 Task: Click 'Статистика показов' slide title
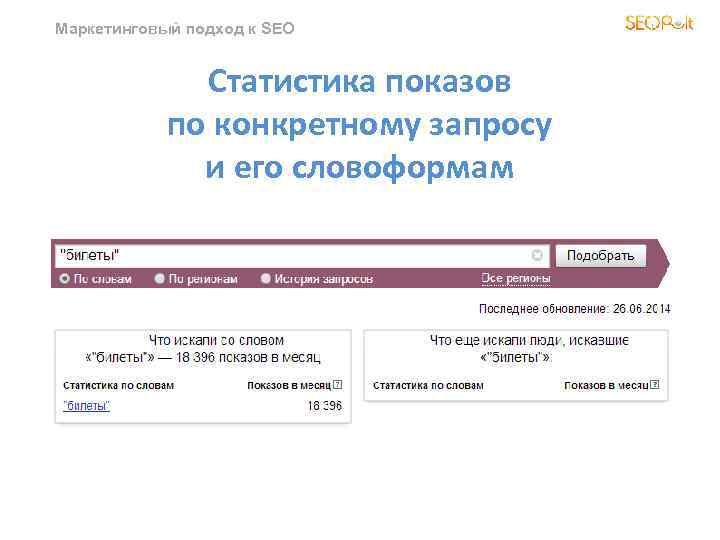point(359,81)
